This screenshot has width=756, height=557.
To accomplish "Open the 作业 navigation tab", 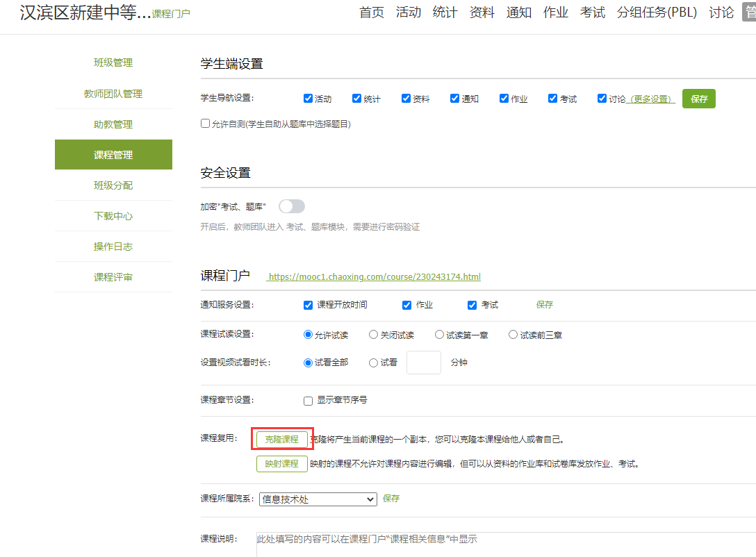I will click(x=555, y=13).
